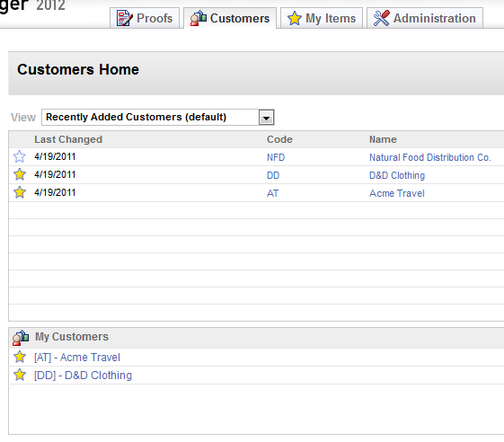
Task: Click the Customers tab people icon
Action: click(198, 18)
